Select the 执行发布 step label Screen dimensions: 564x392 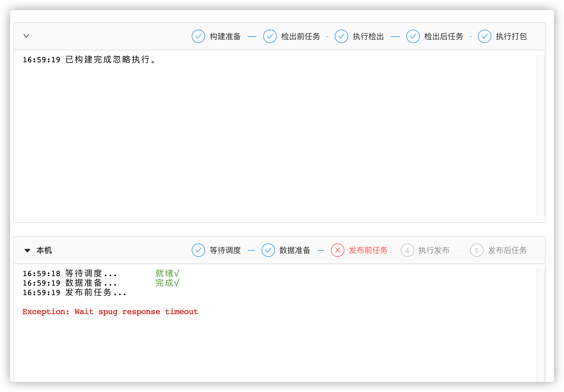pos(434,250)
